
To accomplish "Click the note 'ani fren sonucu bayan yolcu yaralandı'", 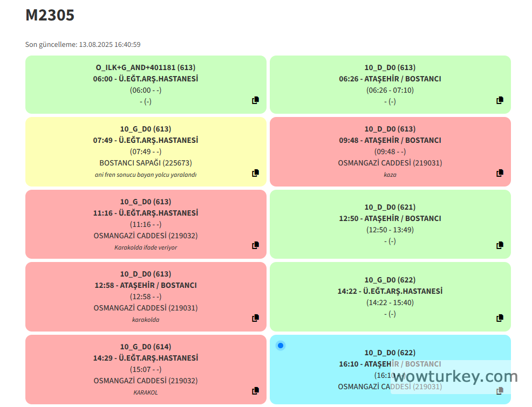I will (146, 175).
